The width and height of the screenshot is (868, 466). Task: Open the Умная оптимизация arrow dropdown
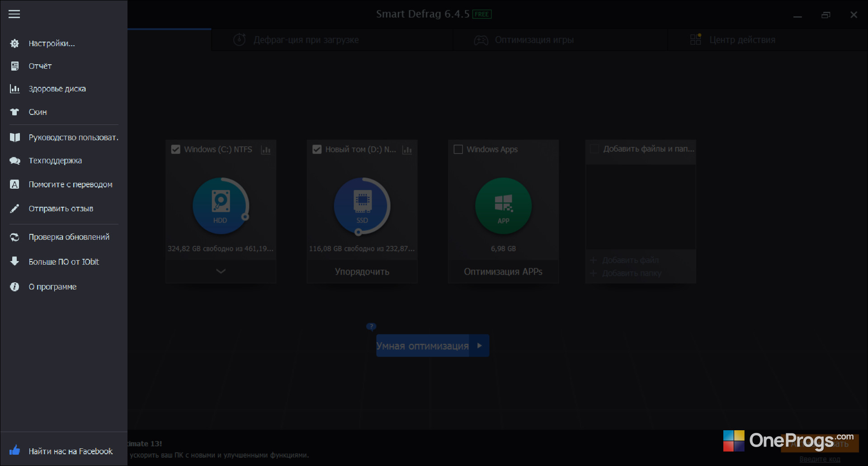(480, 346)
